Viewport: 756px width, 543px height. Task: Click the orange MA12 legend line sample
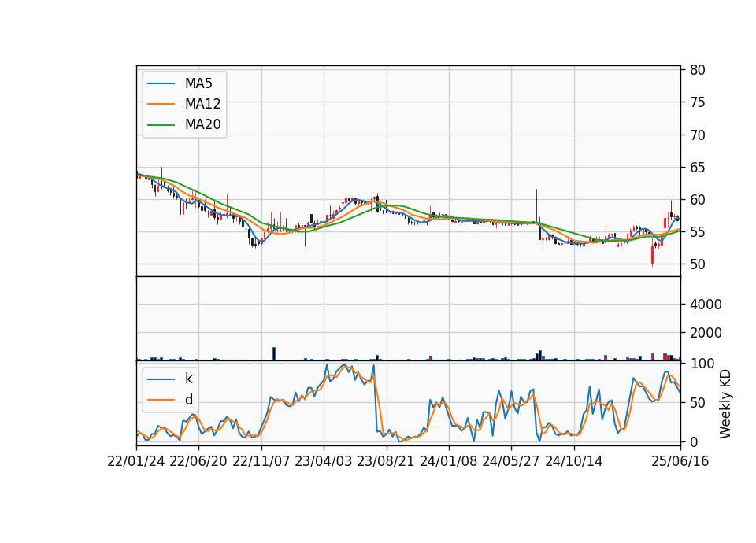pyautogui.click(x=161, y=104)
